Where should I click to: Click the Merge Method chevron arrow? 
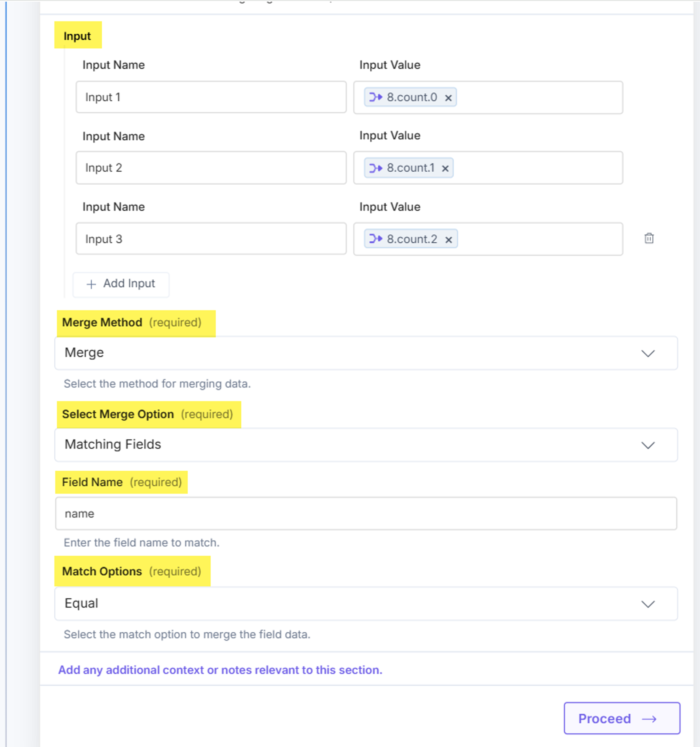(x=648, y=354)
